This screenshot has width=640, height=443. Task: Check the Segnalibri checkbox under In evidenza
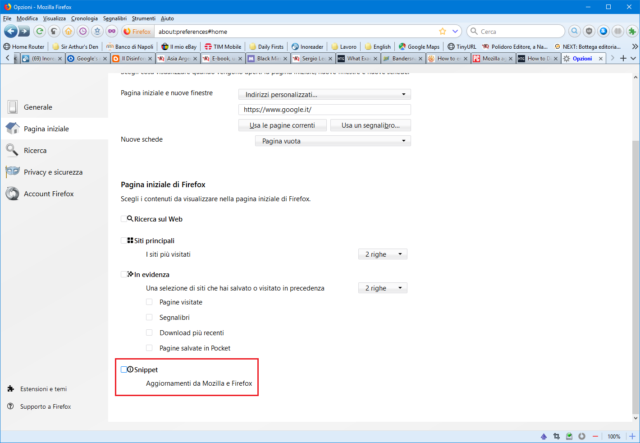tap(149, 317)
